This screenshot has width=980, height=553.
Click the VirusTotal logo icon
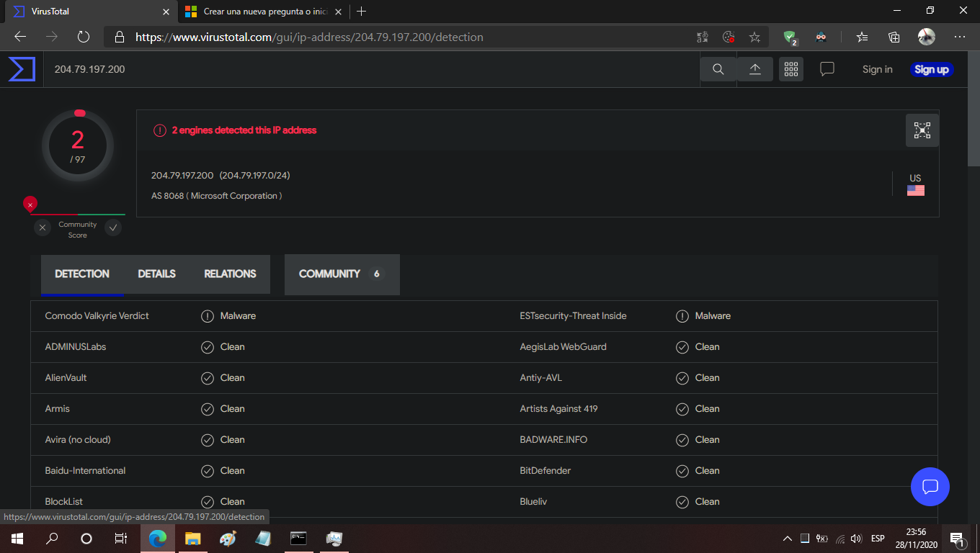click(x=22, y=69)
